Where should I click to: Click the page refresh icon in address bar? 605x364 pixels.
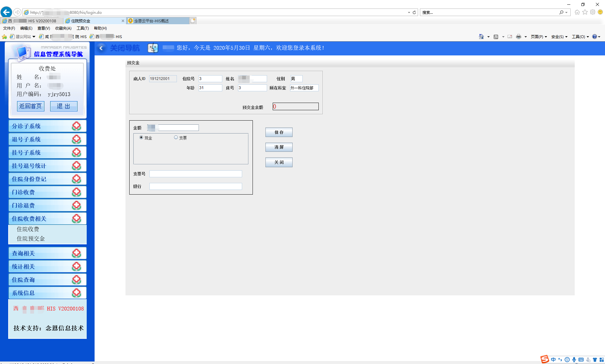414,13
